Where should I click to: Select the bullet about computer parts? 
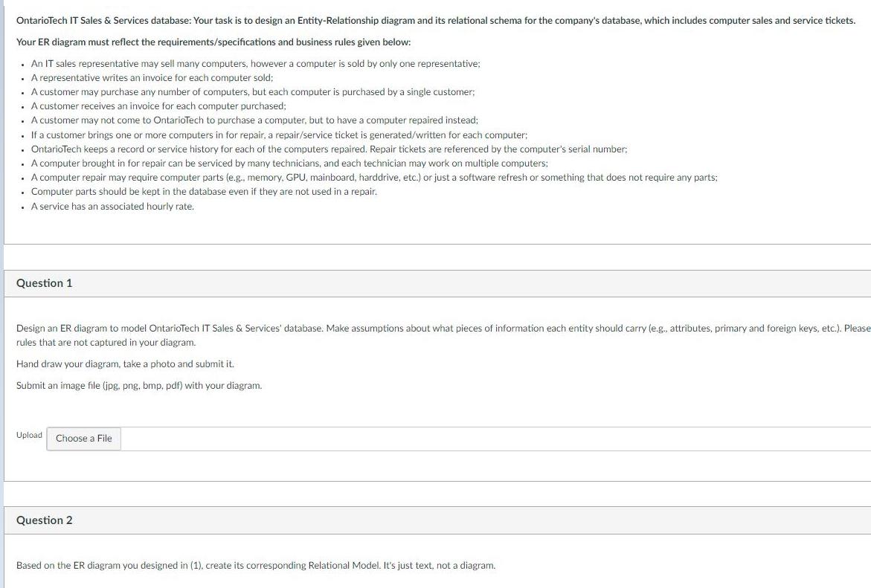pyautogui.click(x=203, y=191)
